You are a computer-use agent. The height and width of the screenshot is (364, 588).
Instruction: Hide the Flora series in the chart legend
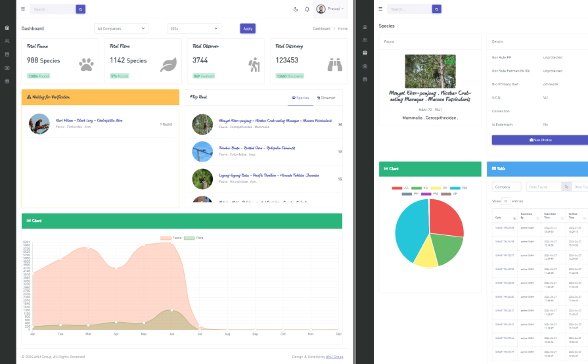pos(194,238)
